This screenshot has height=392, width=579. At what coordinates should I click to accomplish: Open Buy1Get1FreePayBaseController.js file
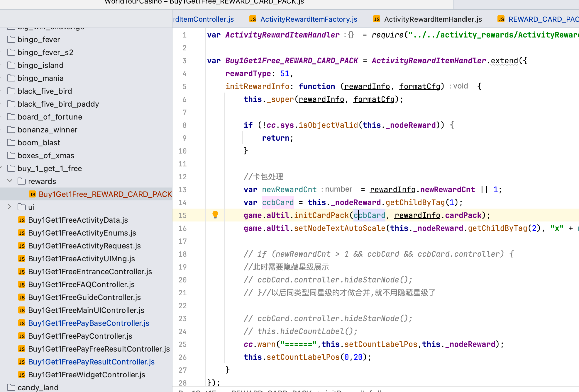point(89,323)
